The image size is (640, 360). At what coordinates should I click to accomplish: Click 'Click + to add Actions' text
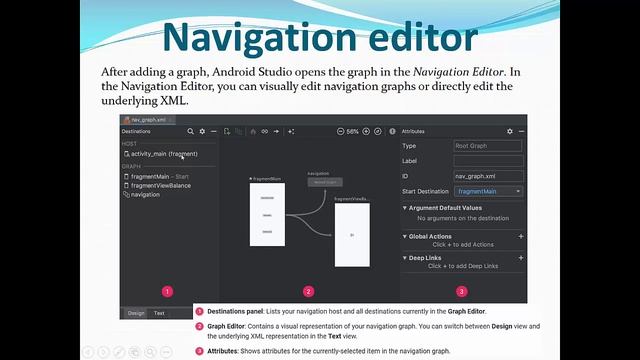coord(463,244)
